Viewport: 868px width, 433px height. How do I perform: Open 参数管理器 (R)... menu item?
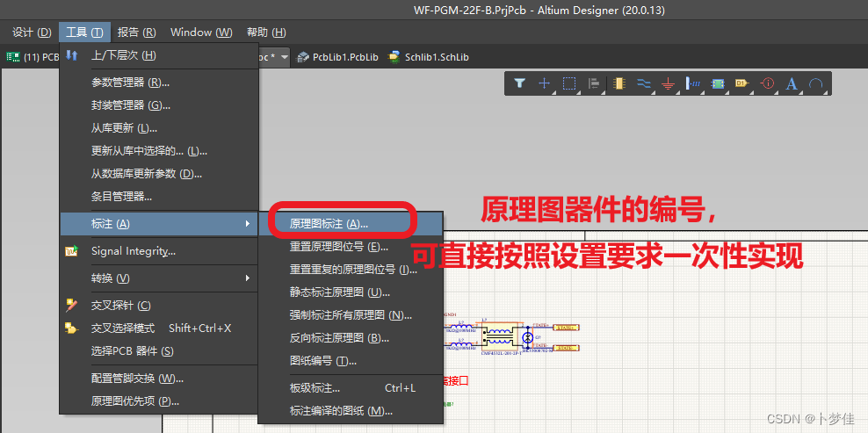159,83
